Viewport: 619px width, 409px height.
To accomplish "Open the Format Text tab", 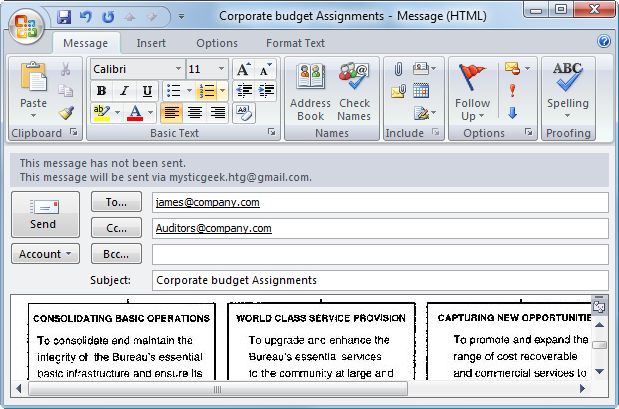I will click(x=295, y=43).
